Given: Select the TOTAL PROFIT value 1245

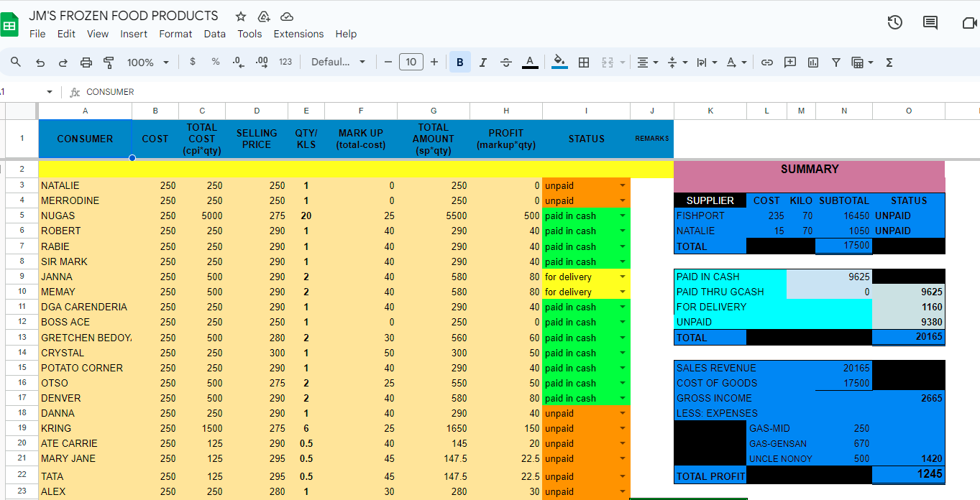Looking at the screenshot, I should click(x=908, y=475).
